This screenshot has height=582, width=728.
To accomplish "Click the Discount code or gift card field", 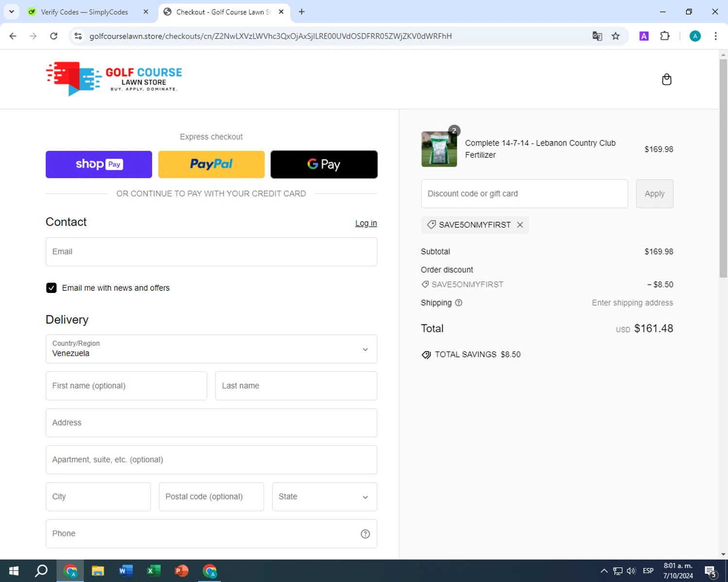I will [524, 194].
